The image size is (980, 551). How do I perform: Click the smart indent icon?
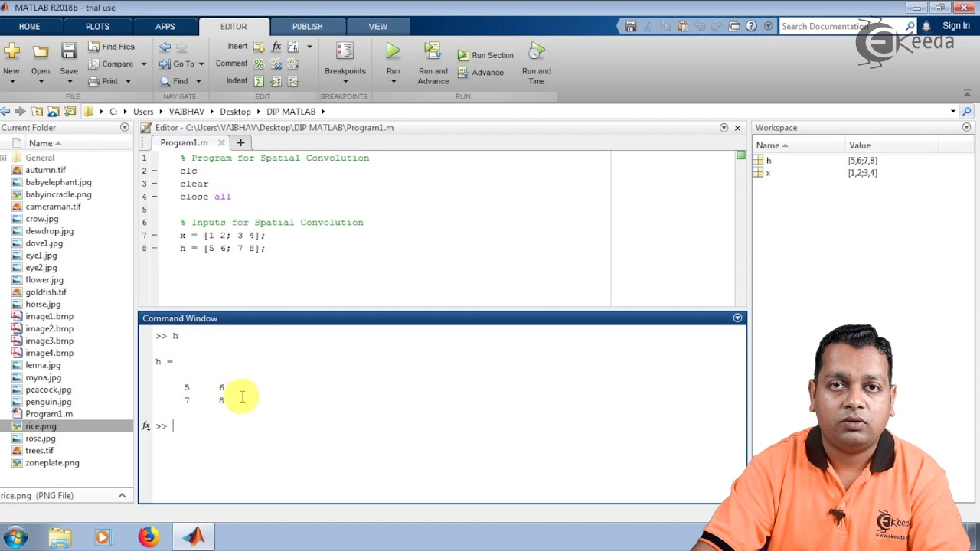click(259, 81)
